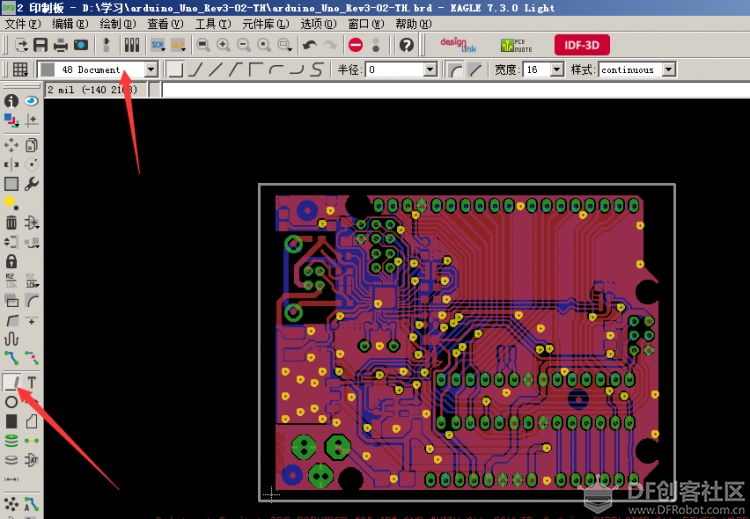Click the CAM processor camera icon
Viewport: 750px width, 519px height.
point(81,45)
